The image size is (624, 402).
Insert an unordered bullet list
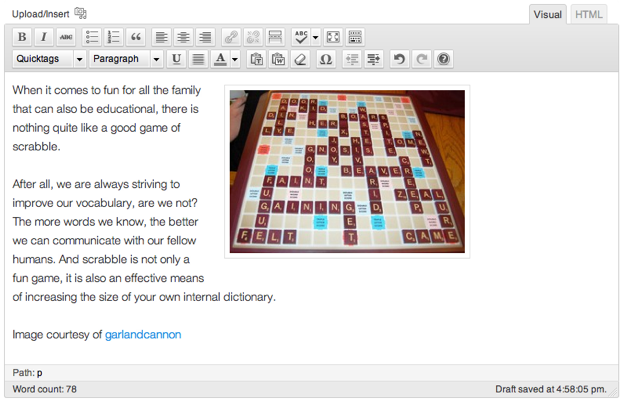pyautogui.click(x=92, y=37)
